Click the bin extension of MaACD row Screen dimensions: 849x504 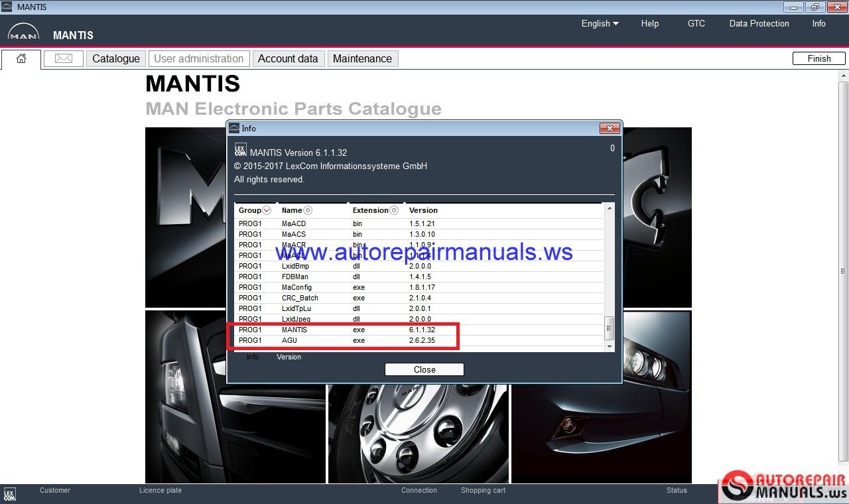tap(358, 223)
